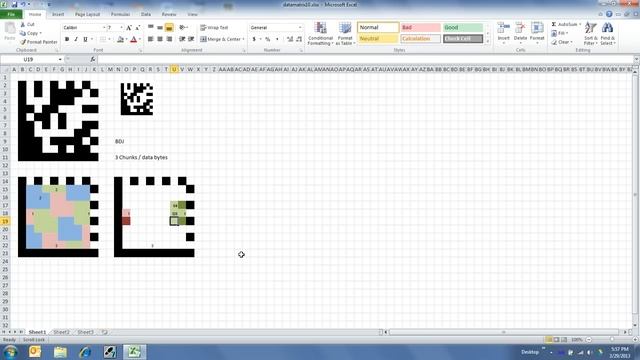This screenshot has height=360, width=640.
Task: Select the highlighted Bottom Align icon
Action: pos(169,27)
